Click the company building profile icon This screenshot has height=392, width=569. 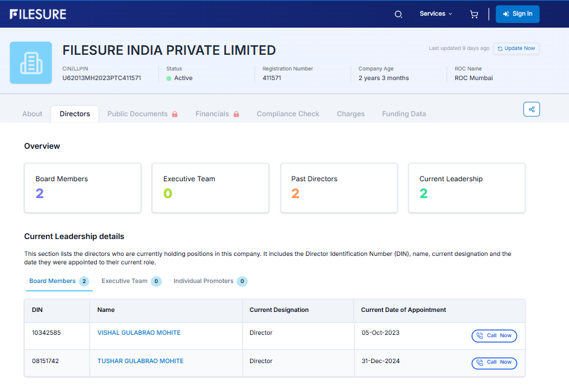tap(31, 63)
